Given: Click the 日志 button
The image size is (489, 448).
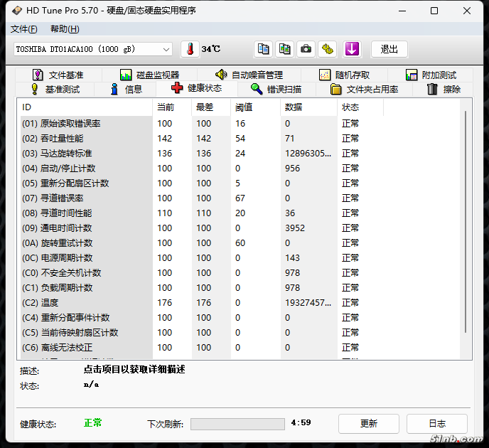Looking at the screenshot, I should (437, 424).
